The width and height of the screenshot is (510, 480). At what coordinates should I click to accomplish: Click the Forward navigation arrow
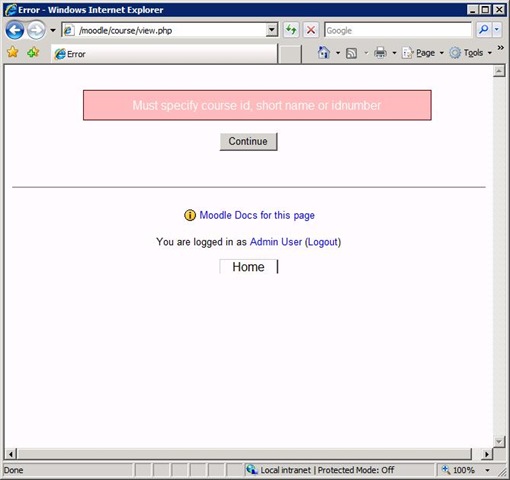coord(36,30)
